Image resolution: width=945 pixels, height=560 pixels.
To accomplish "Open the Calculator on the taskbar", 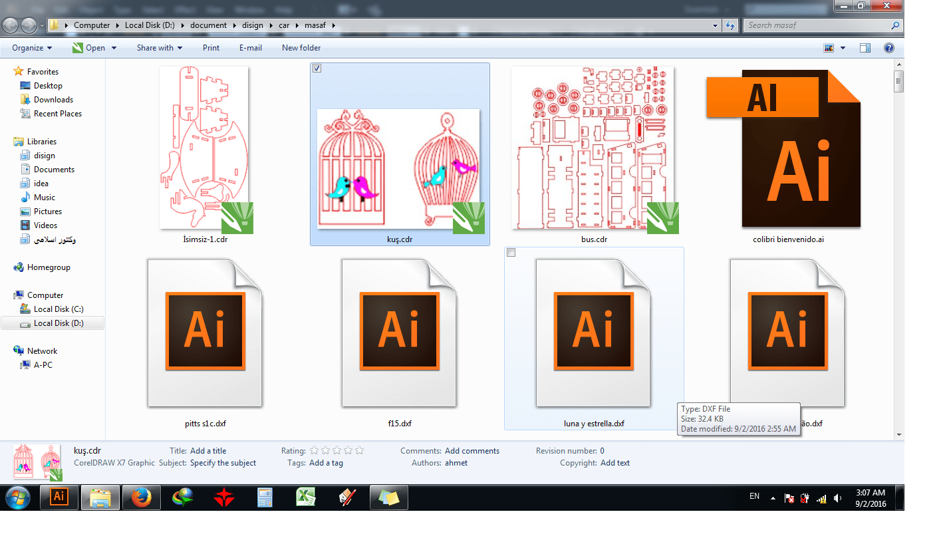I will click(x=265, y=497).
